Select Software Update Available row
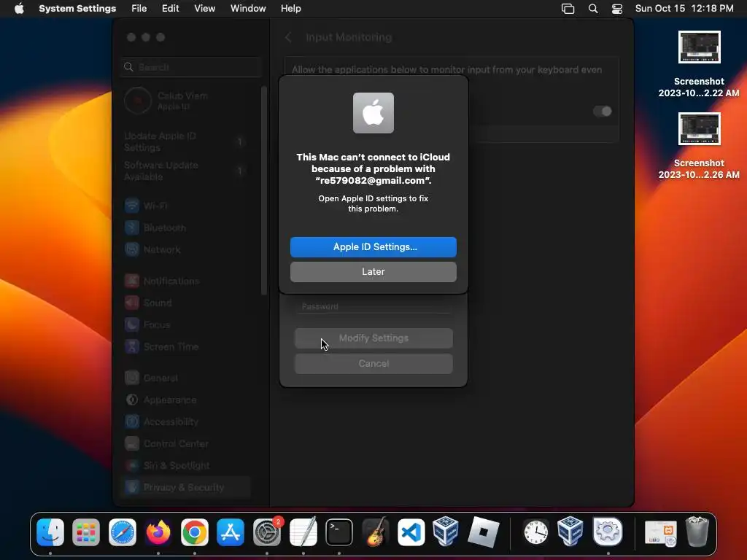 coord(185,171)
